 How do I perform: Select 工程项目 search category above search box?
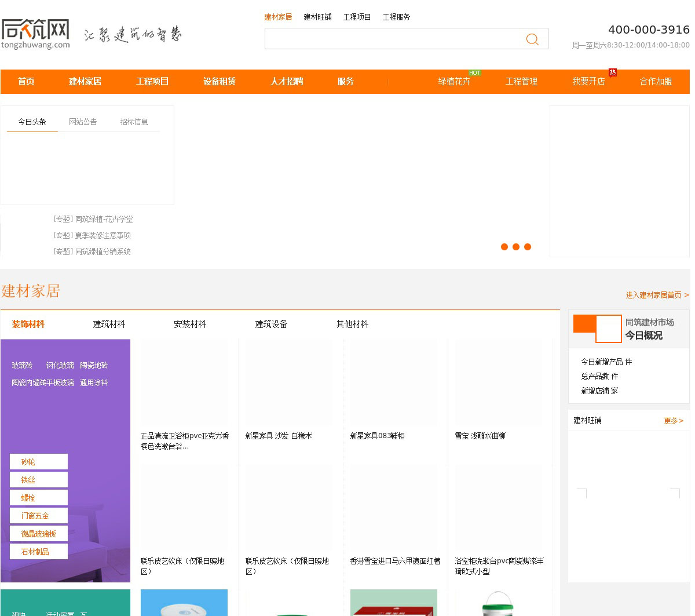357,17
